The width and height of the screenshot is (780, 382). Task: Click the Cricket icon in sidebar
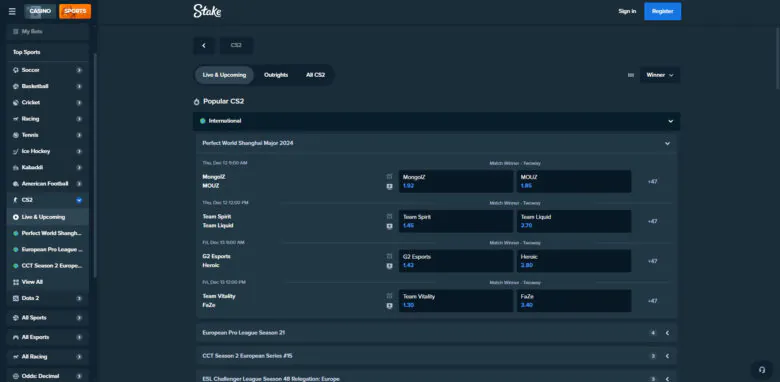[16, 102]
